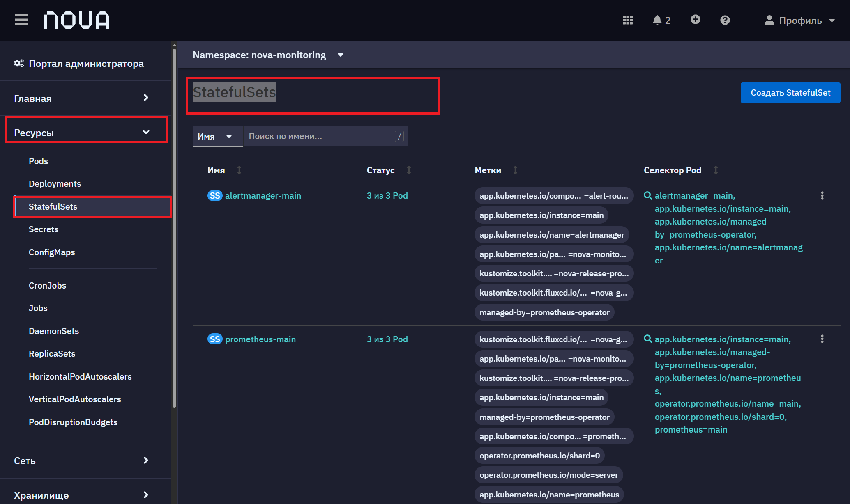Viewport: 850px width, 504px height.
Task: Select StatefulSets in the sidebar
Action: click(x=93, y=207)
